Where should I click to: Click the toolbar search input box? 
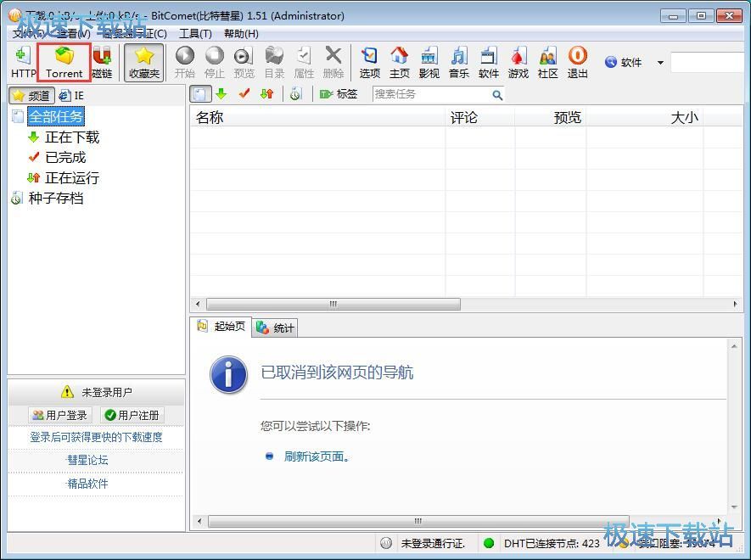click(x=708, y=63)
